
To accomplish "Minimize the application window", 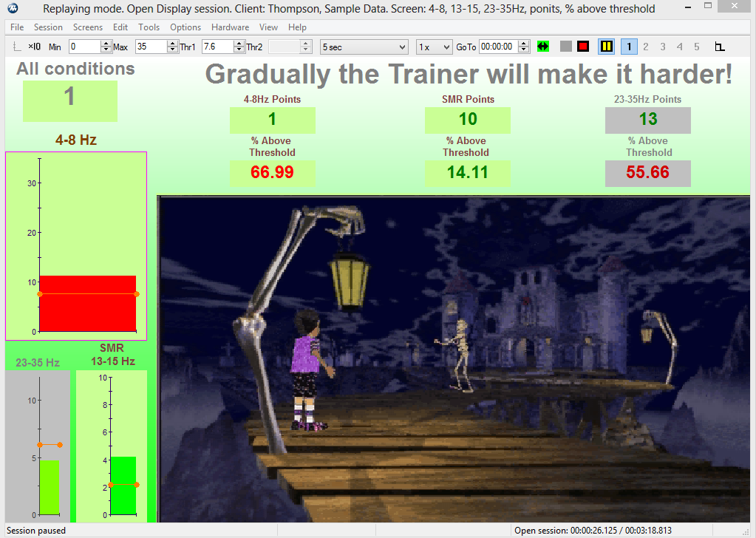I will pos(688,7).
